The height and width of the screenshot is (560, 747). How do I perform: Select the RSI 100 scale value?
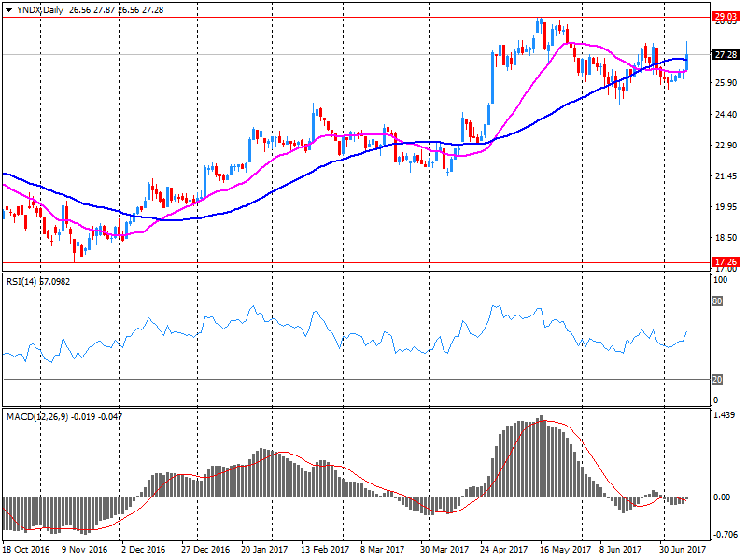click(720, 279)
